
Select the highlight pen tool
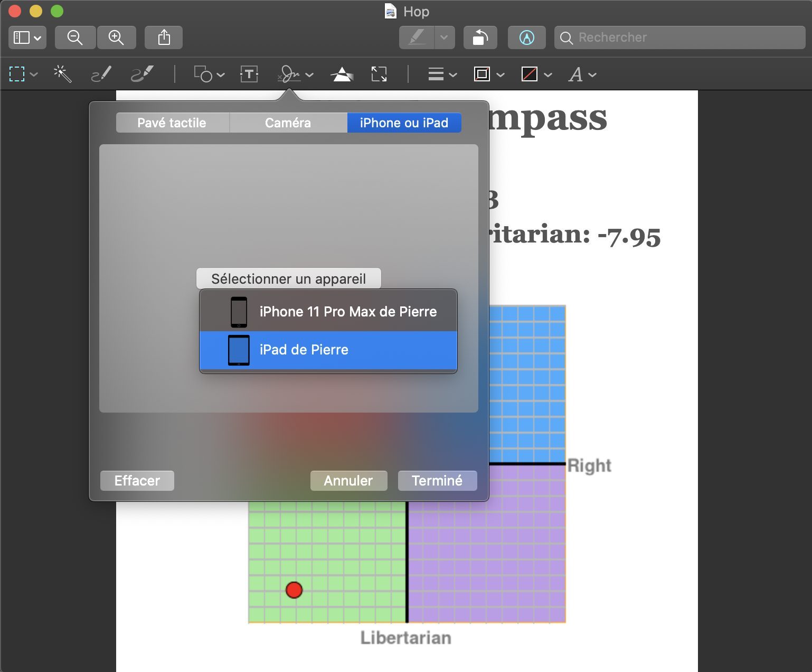coord(417,38)
